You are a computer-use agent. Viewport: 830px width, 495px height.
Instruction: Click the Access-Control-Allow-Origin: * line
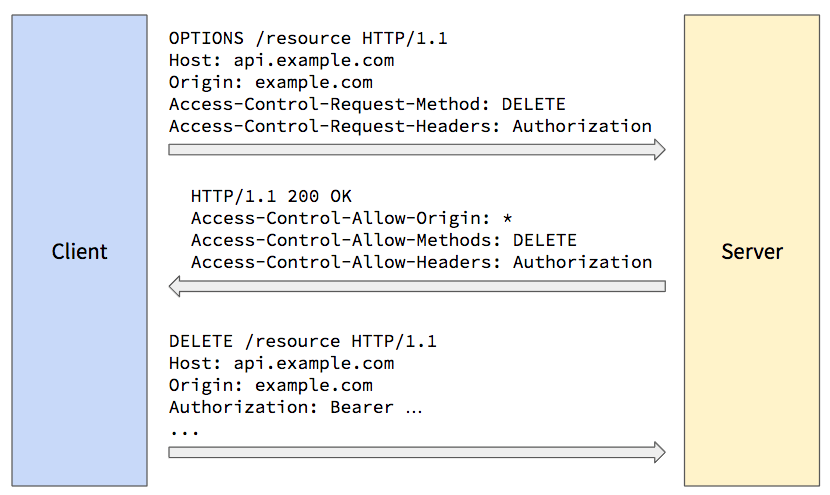(x=351, y=219)
